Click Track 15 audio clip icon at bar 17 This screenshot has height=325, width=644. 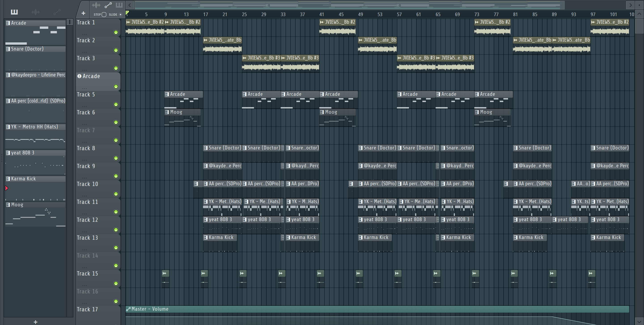203,274
